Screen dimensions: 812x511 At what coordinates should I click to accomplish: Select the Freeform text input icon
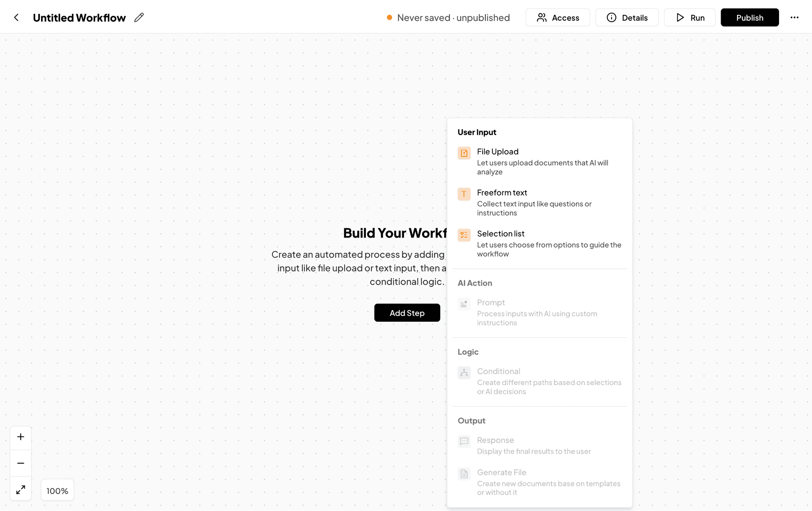(x=464, y=194)
